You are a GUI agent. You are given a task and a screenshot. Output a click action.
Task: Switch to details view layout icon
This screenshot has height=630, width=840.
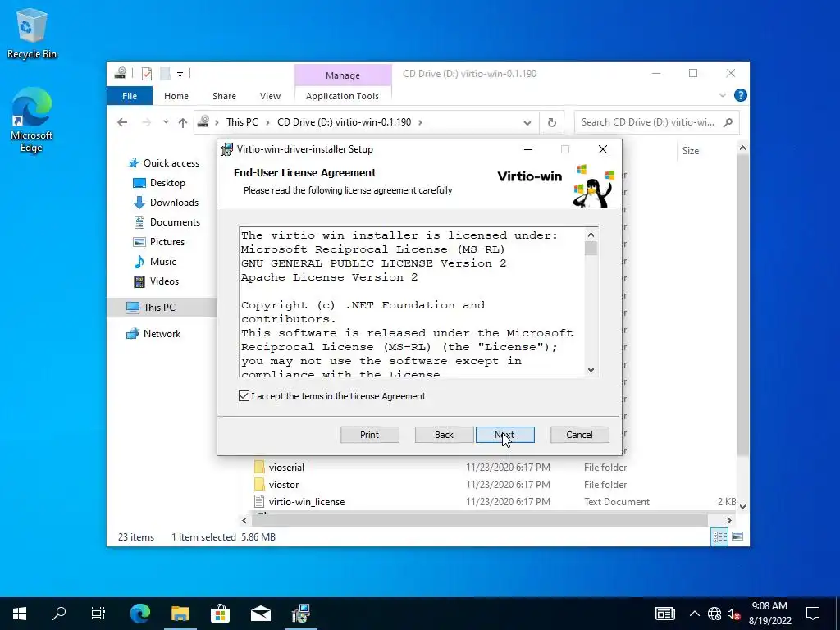(719, 536)
